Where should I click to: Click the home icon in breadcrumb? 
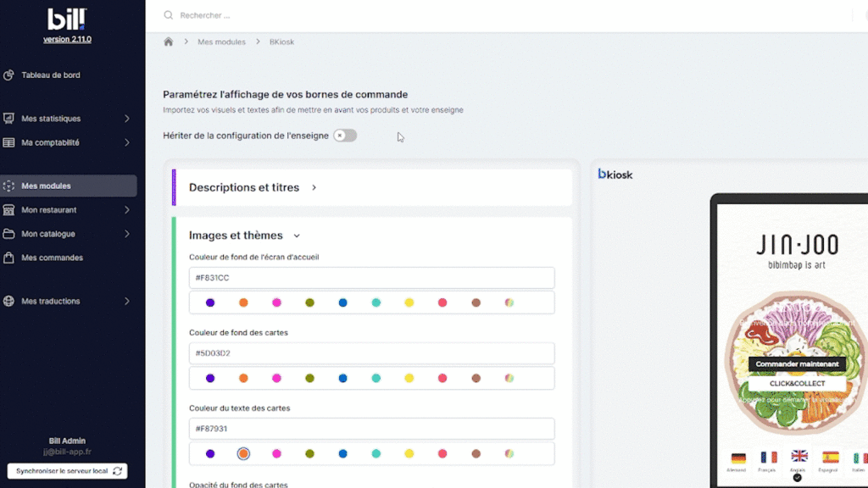coord(169,42)
